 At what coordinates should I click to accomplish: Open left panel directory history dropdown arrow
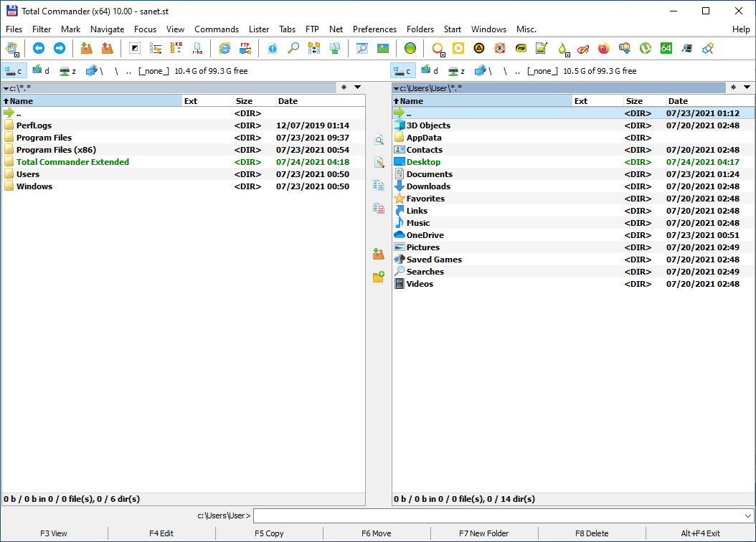357,87
